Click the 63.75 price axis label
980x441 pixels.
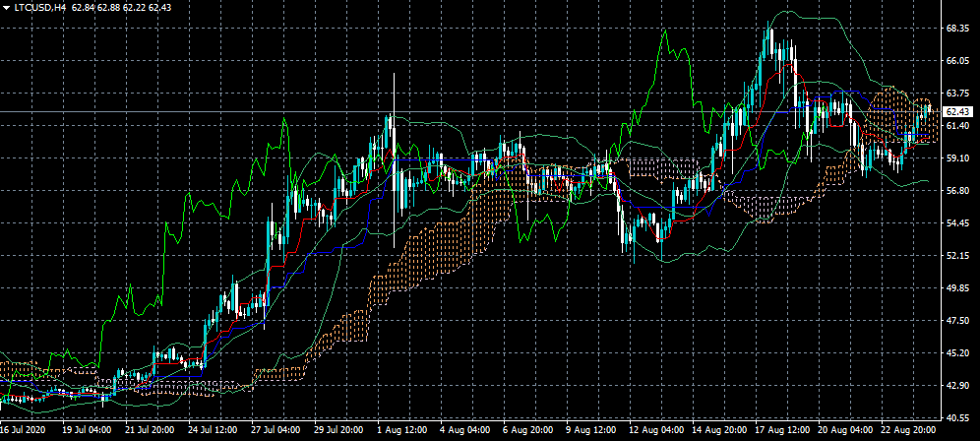point(956,94)
